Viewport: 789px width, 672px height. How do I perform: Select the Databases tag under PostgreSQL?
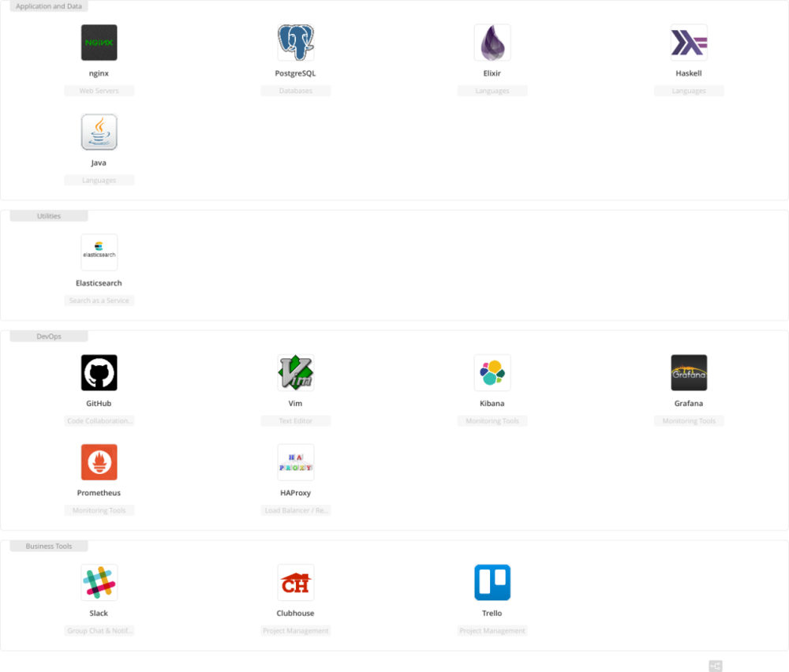296,91
